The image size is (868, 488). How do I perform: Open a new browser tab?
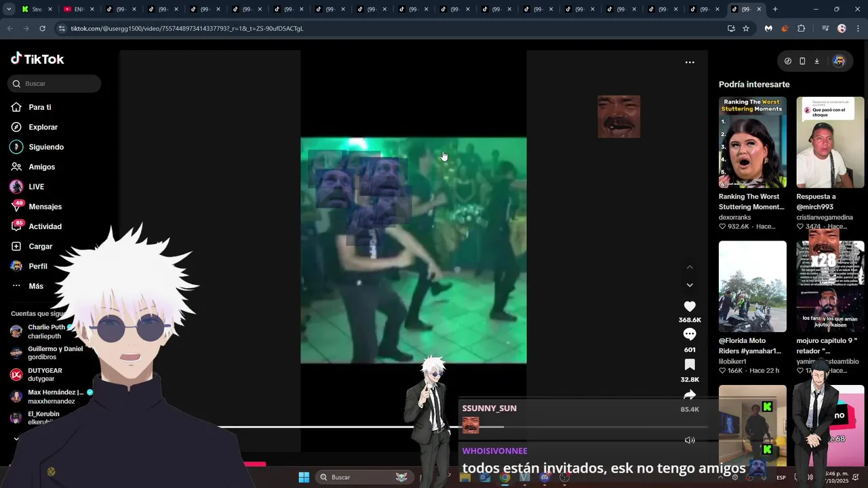click(775, 9)
